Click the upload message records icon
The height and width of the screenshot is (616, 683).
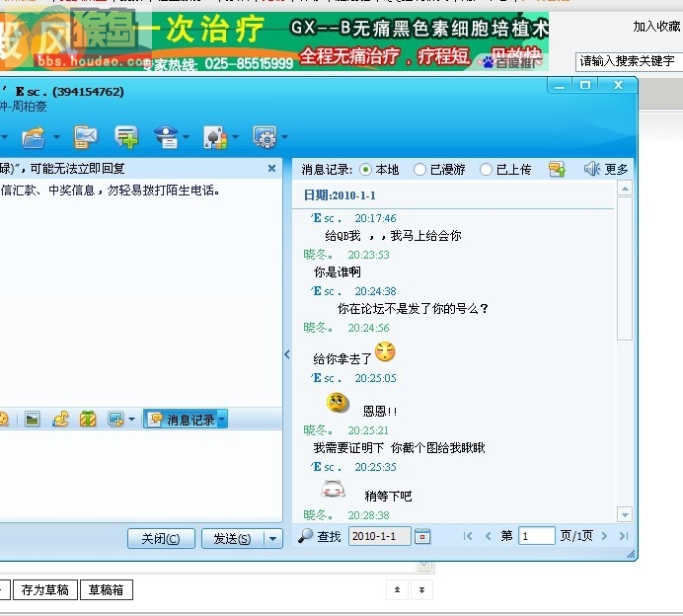(557, 169)
